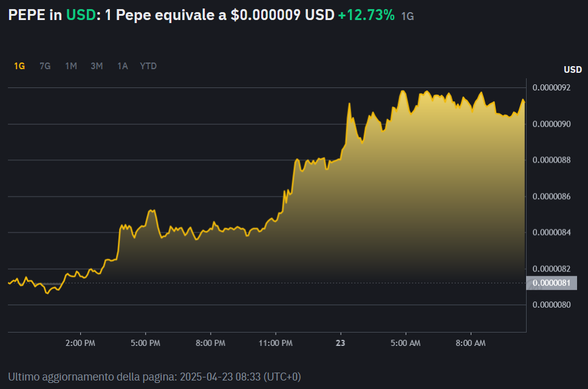The width and height of the screenshot is (588, 389).
Task: Select the 1G time range tab
Action: tap(19, 66)
